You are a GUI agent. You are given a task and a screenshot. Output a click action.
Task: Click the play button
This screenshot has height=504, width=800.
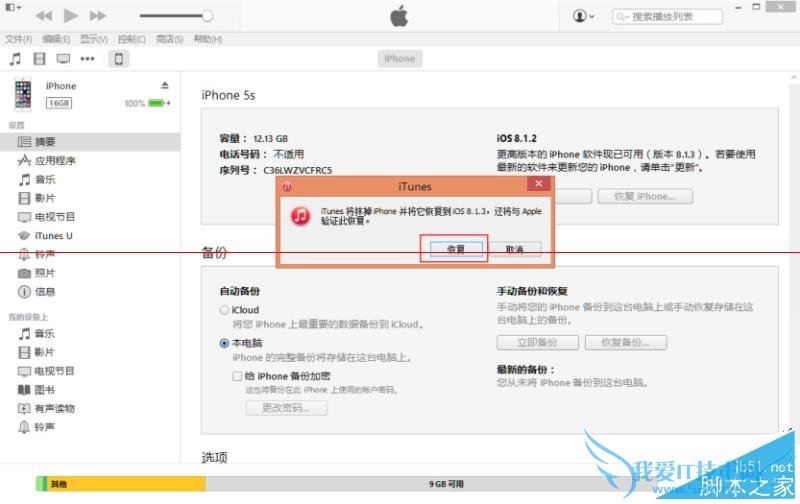pos(71,16)
